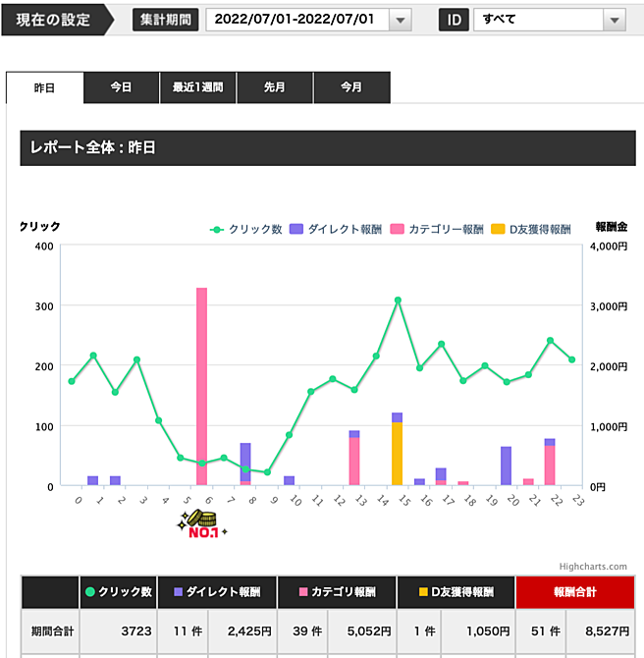
Task: Click the レポート全体：昨日 heading
Action: point(92,147)
